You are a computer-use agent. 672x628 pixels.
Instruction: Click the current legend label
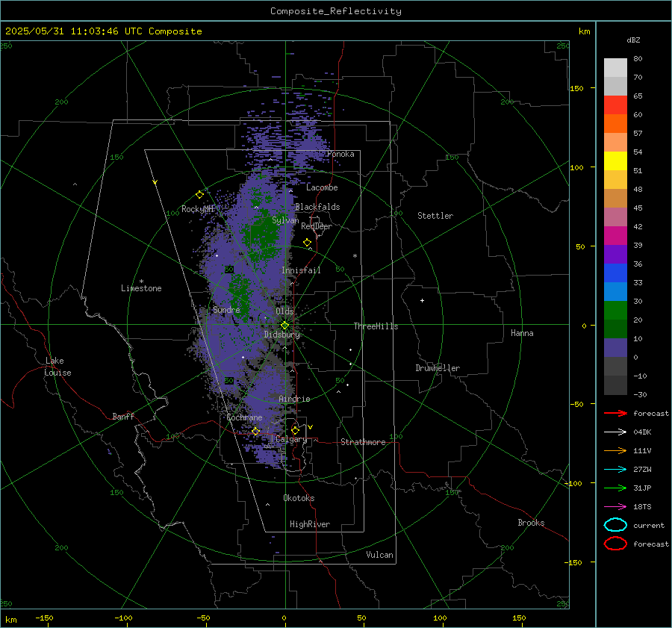[649, 525]
